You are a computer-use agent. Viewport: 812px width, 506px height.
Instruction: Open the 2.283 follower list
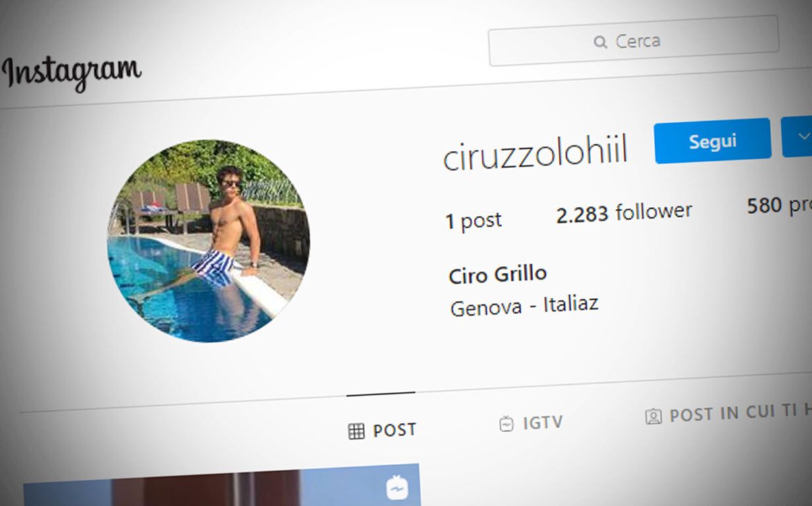pos(624,212)
